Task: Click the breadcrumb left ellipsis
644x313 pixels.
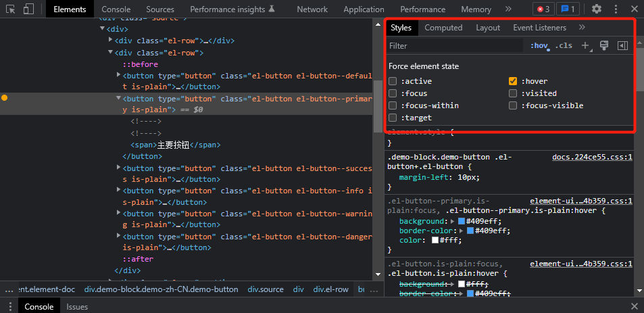Action: pos(9,289)
